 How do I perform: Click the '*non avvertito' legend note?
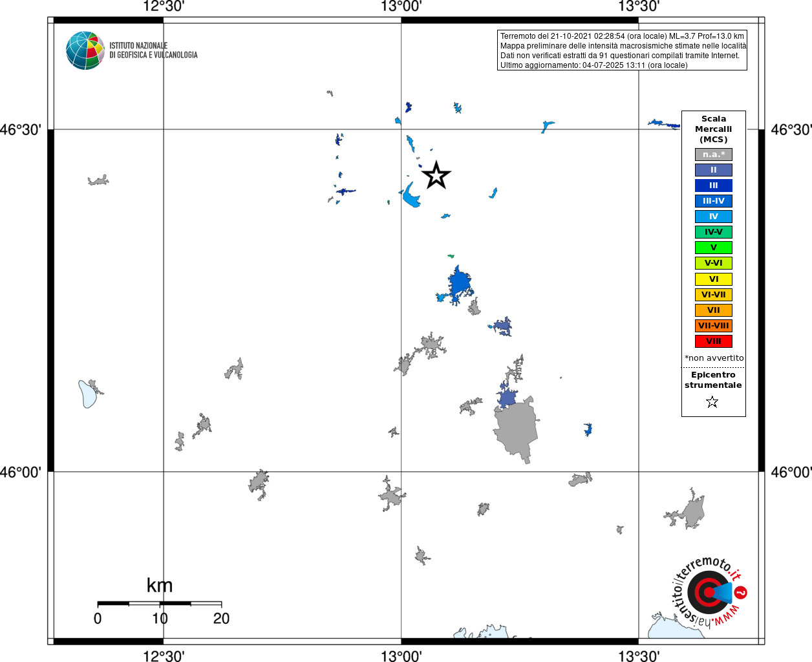tap(714, 358)
